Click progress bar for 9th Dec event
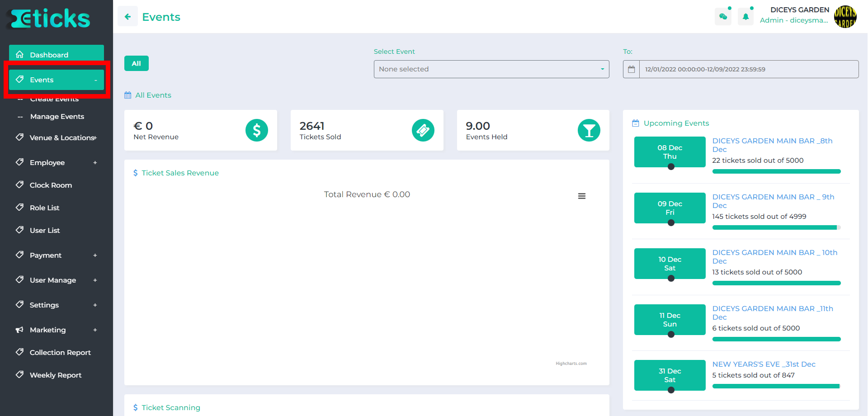 (776, 227)
